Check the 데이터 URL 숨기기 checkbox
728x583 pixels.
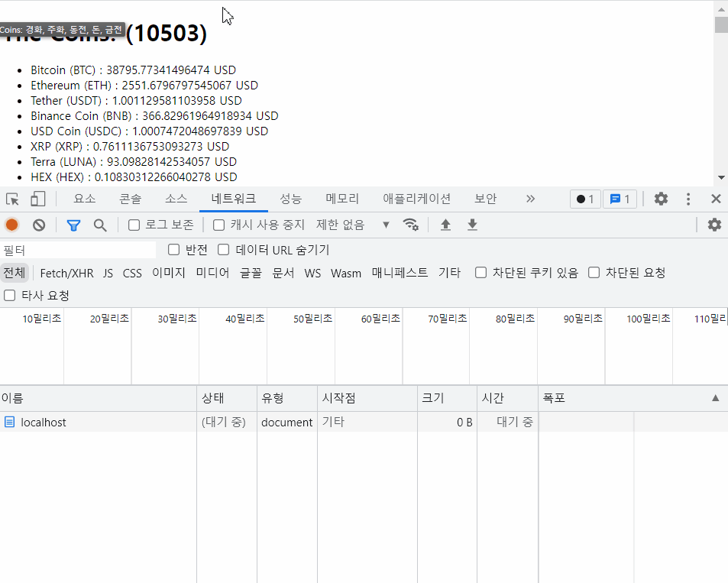(x=223, y=250)
